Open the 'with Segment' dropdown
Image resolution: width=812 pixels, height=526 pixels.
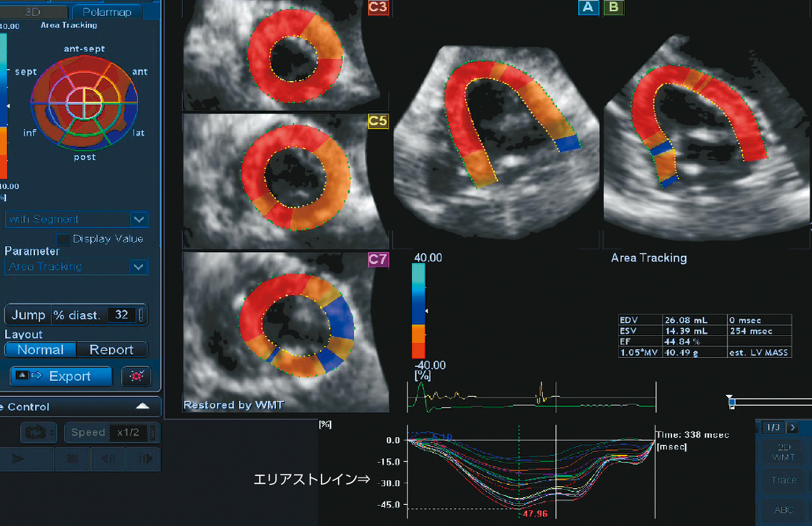pos(138,219)
